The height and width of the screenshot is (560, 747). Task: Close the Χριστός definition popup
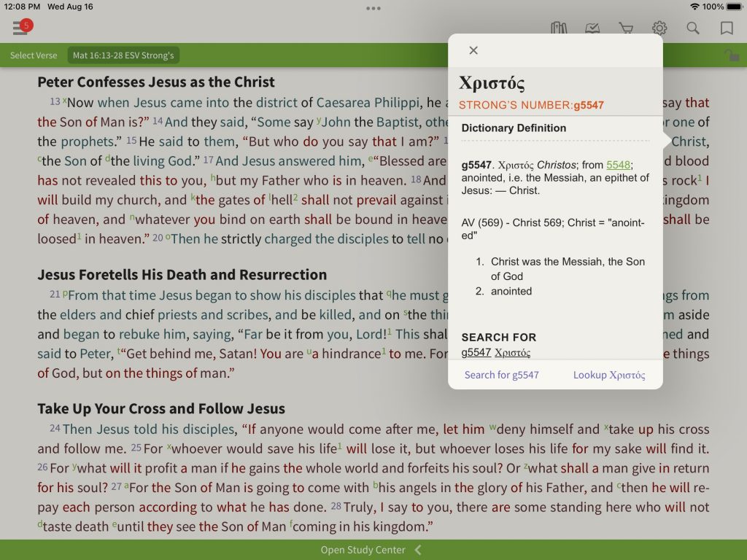tap(473, 50)
